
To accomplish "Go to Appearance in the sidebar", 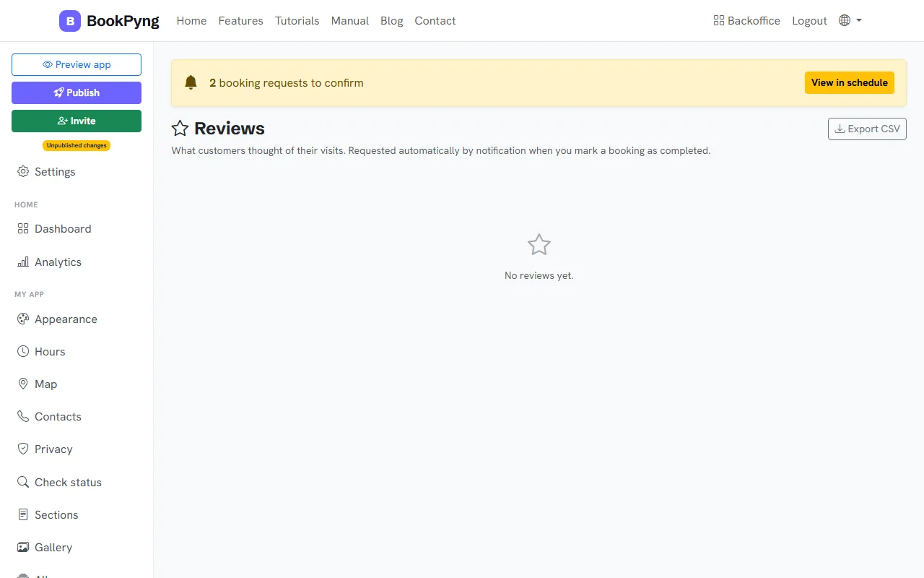I will point(77,319).
